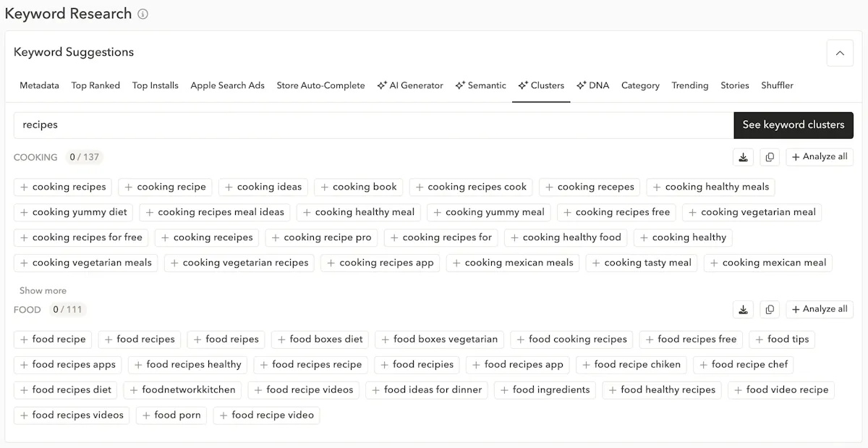This screenshot has width=868, height=448.
Task: Add the 'cooking recipe pro' keyword chip
Action: tap(321, 237)
